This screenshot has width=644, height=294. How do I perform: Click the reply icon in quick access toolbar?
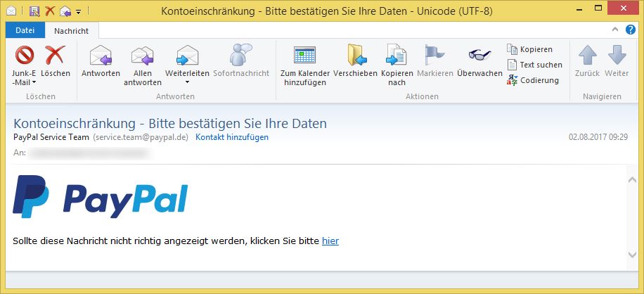[65, 11]
